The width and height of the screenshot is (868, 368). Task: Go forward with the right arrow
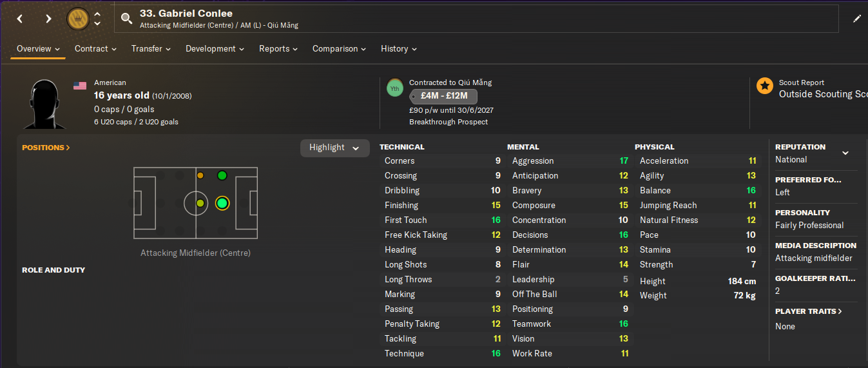(48, 19)
